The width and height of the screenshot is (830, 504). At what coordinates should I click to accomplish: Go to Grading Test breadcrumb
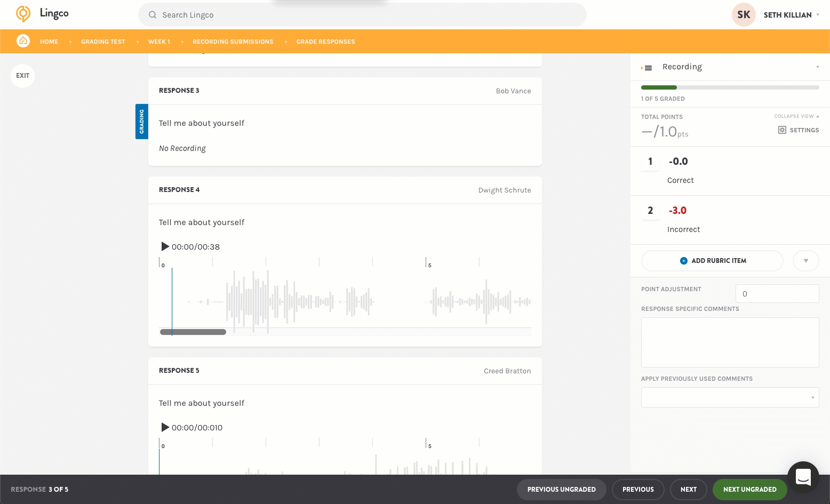103,42
